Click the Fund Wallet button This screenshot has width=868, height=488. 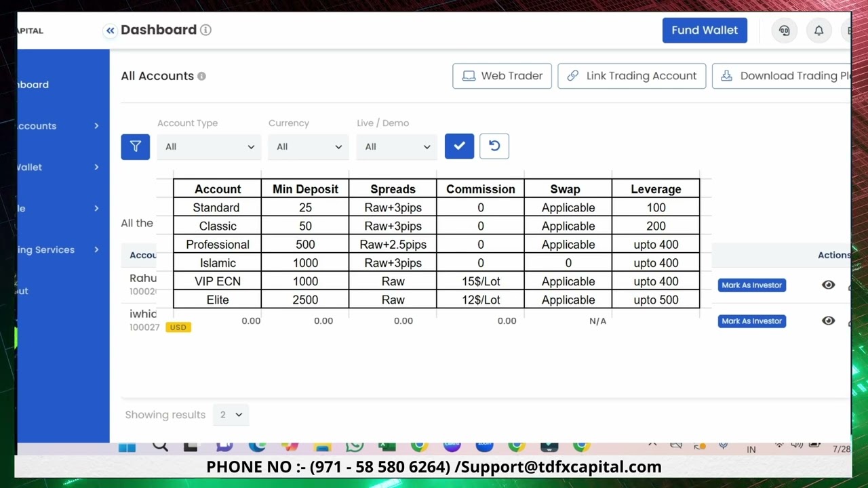tap(705, 30)
